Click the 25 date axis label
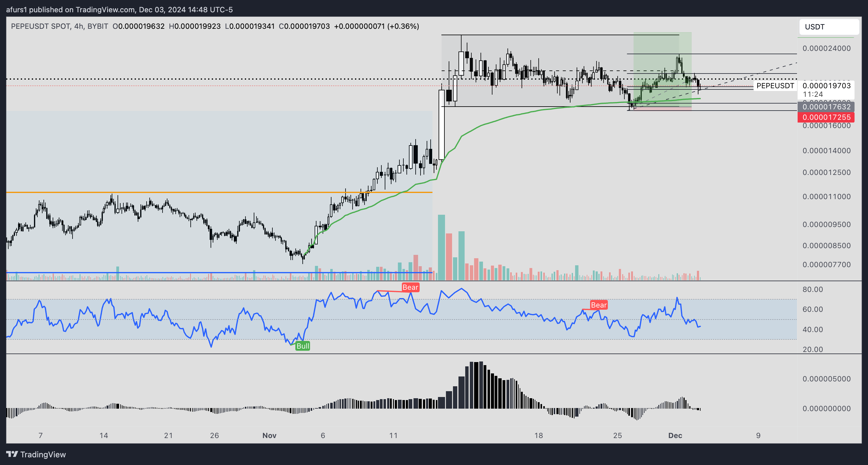Screen dimensions: 868x465 pos(617,435)
